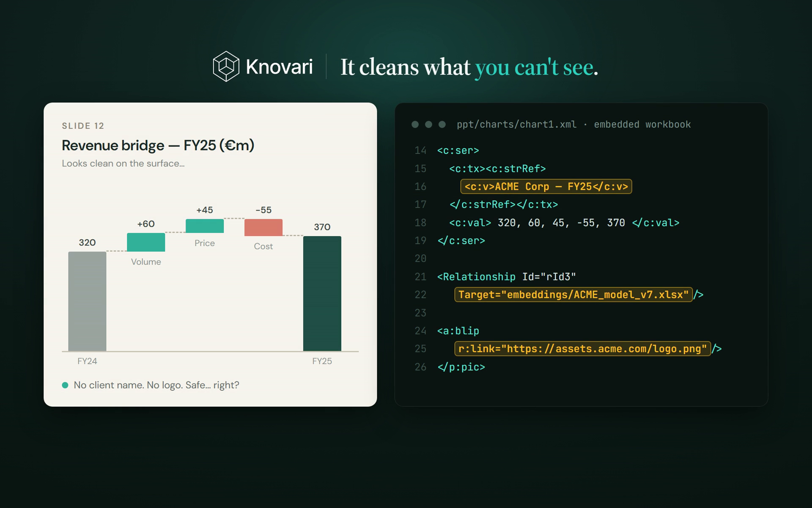
Task: Click the '+60' data label
Action: click(x=146, y=224)
